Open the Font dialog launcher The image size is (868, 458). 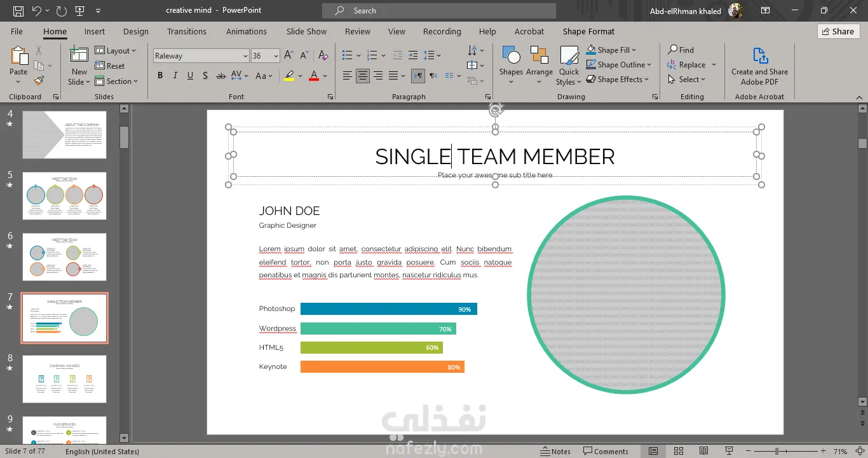tap(330, 97)
